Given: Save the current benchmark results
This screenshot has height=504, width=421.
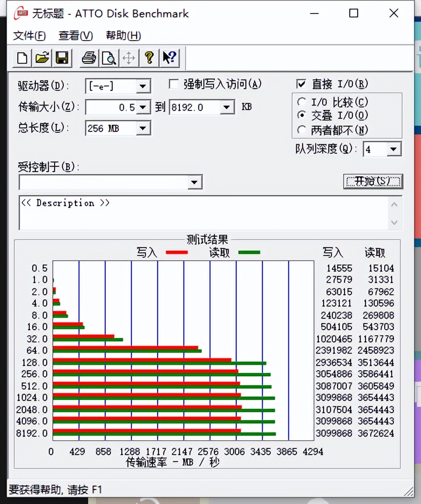Looking at the screenshot, I should tap(62, 58).
